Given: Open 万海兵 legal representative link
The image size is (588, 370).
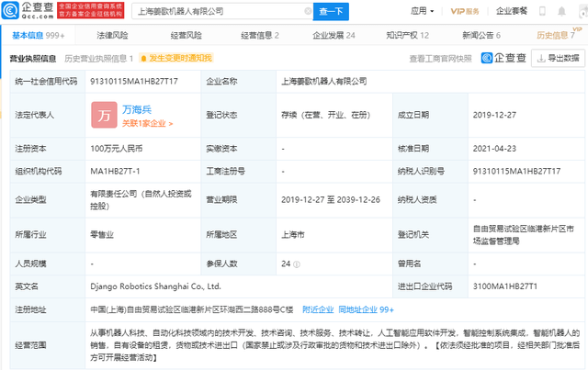Looking at the screenshot, I should [137, 109].
